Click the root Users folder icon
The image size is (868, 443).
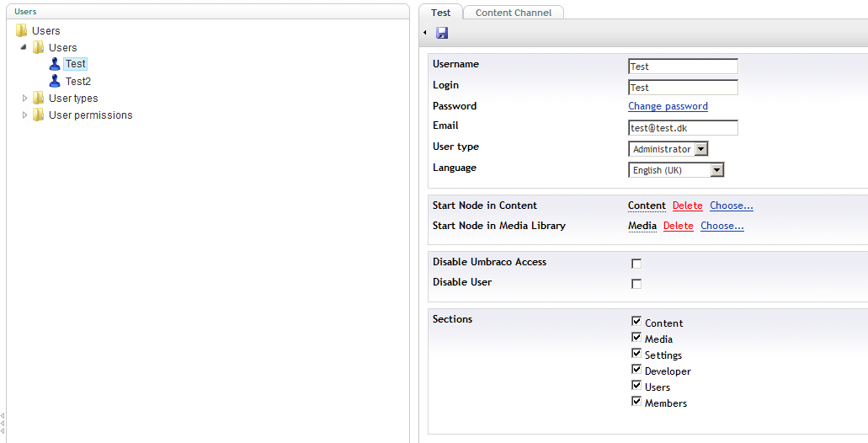pyautogui.click(x=22, y=31)
